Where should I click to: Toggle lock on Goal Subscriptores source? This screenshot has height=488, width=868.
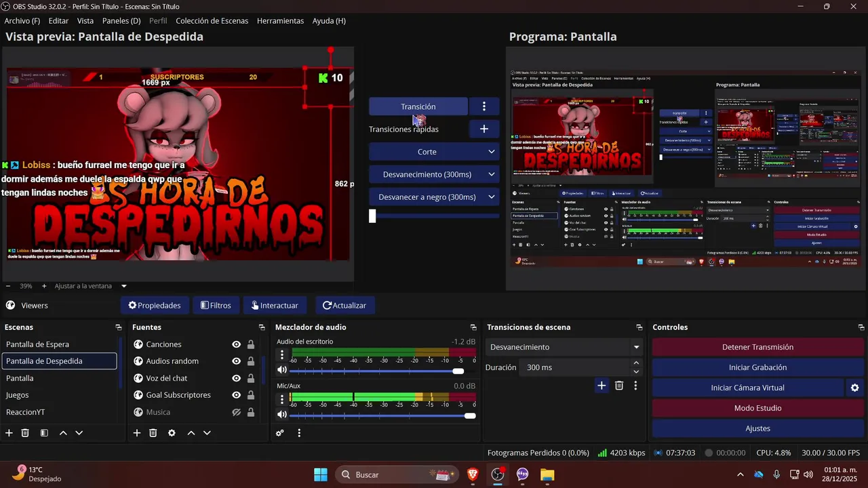(251, 395)
